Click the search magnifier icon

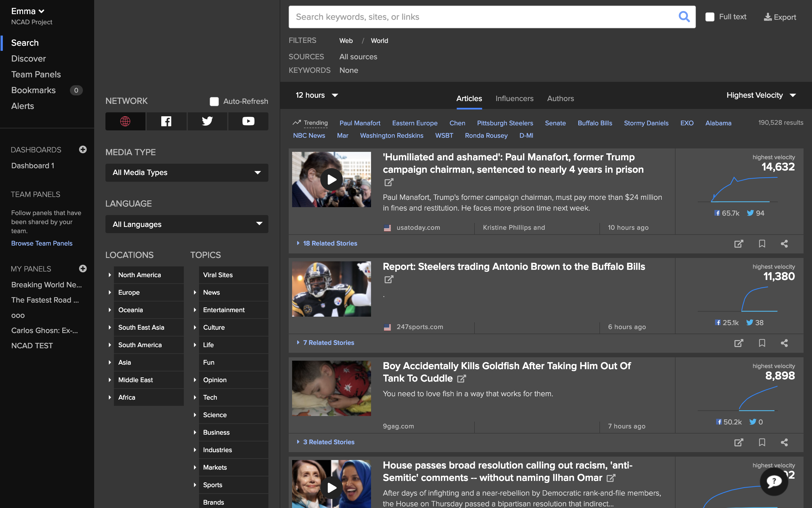[684, 16]
